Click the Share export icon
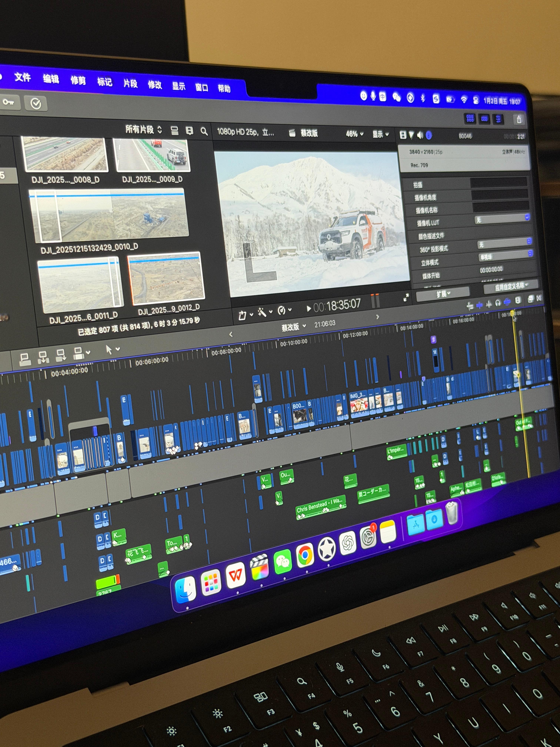 (x=519, y=119)
